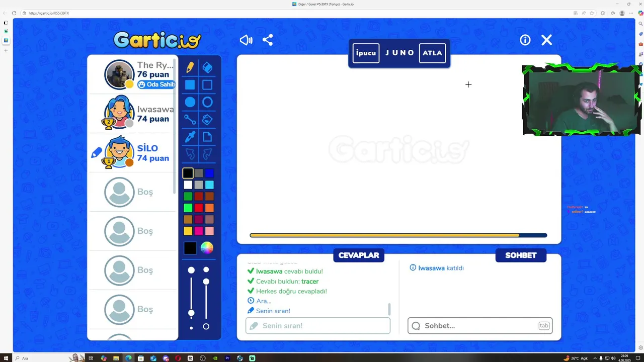Viewport: 644px width, 362px height.
Task: Exit room with the X icon
Action: tap(547, 40)
